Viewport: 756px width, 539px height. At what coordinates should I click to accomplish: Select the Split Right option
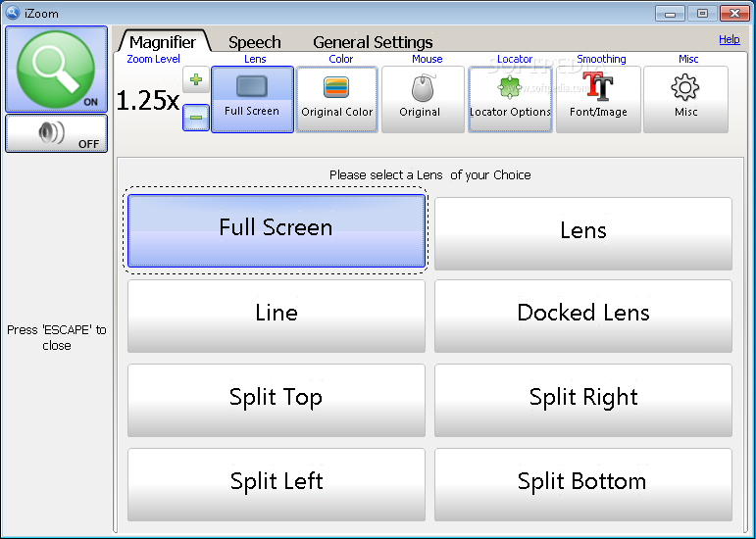(582, 400)
